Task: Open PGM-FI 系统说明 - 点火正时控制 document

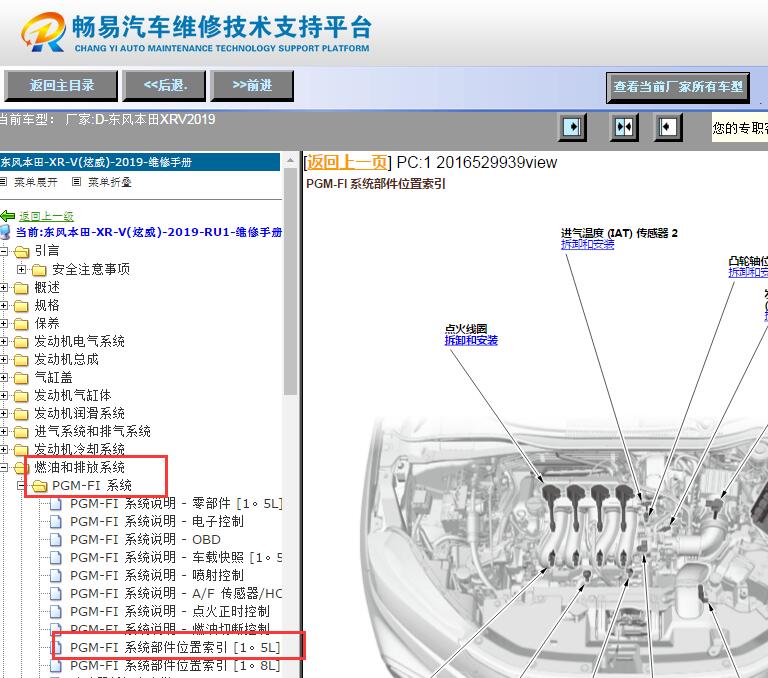Action: 169,612
